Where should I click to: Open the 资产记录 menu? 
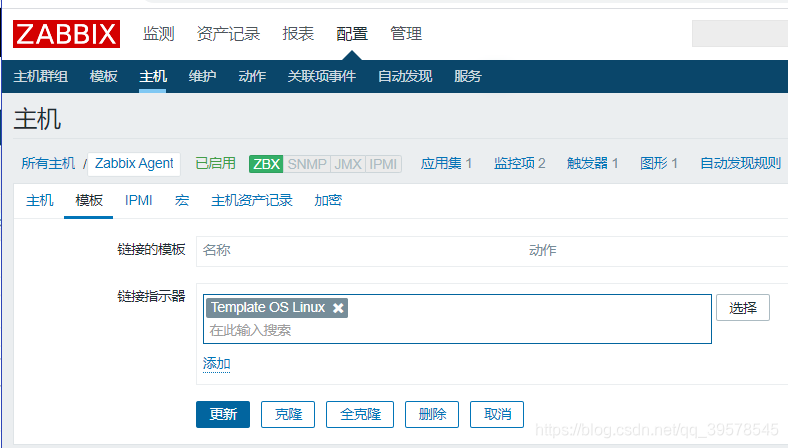pos(228,34)
